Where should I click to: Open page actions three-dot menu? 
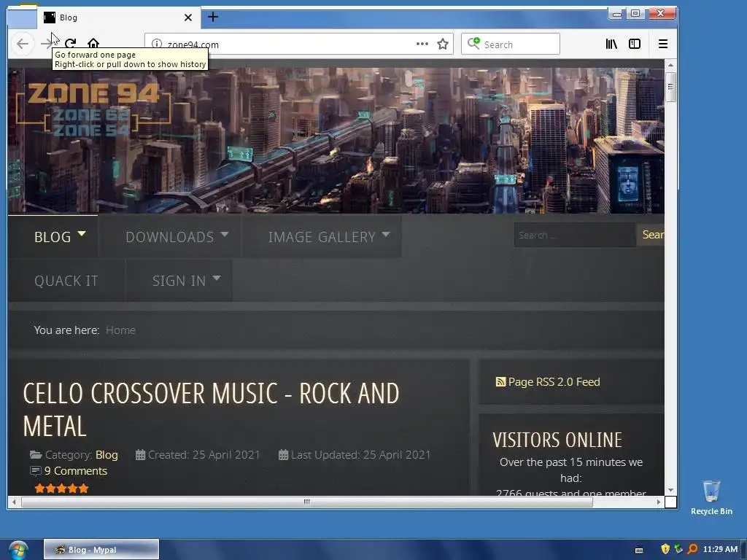422,44
